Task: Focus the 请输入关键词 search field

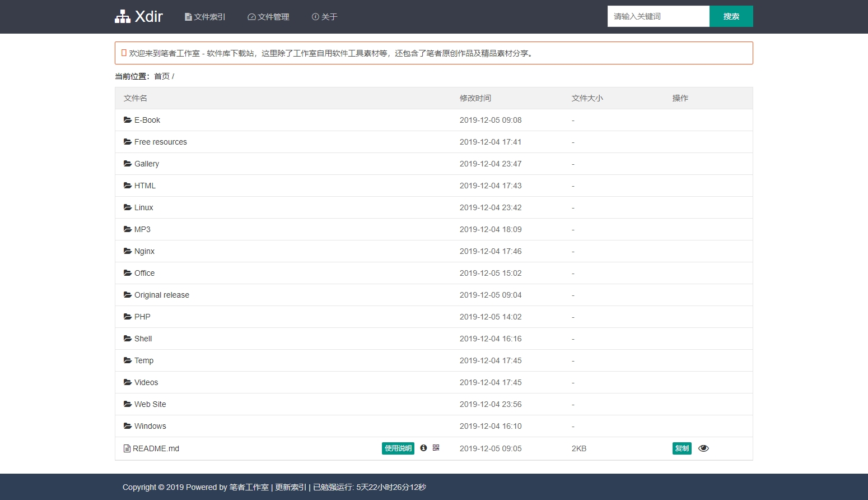Action: point(659,16)
